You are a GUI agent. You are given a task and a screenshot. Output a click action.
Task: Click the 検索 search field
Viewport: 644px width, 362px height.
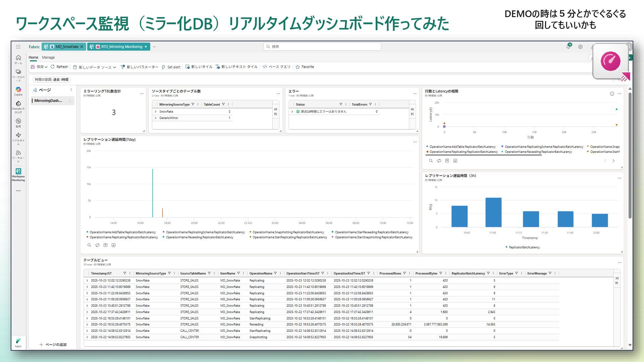[x=322, y=47]
